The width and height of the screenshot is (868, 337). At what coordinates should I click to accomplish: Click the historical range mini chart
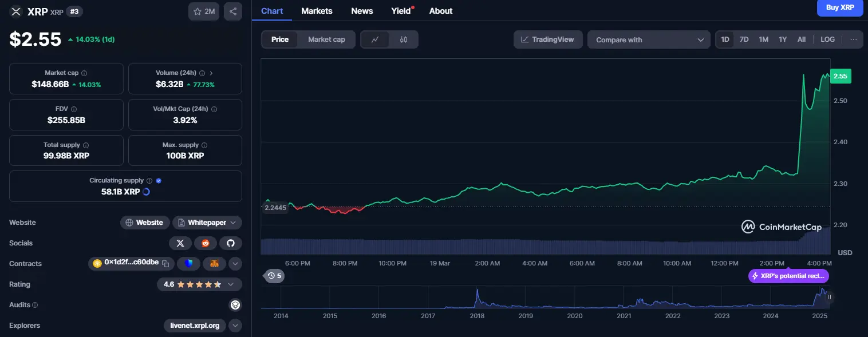click(545, 298)
